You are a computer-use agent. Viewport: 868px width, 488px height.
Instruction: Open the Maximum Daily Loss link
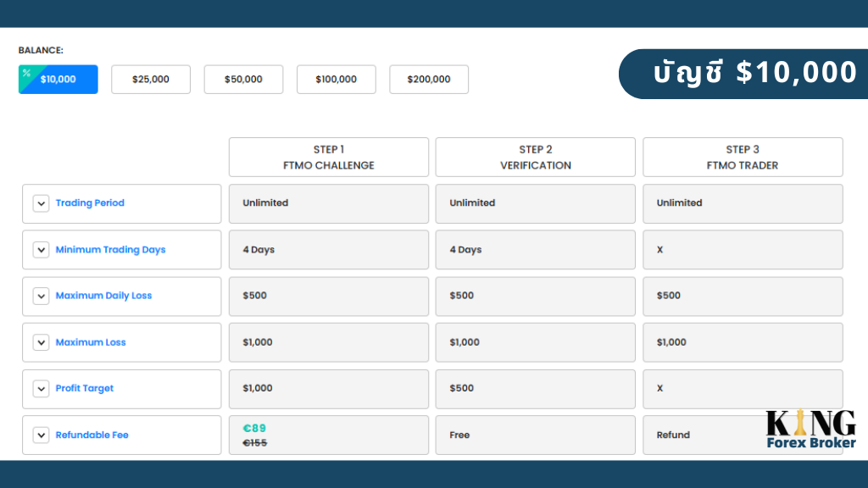[x=103, y=296]
